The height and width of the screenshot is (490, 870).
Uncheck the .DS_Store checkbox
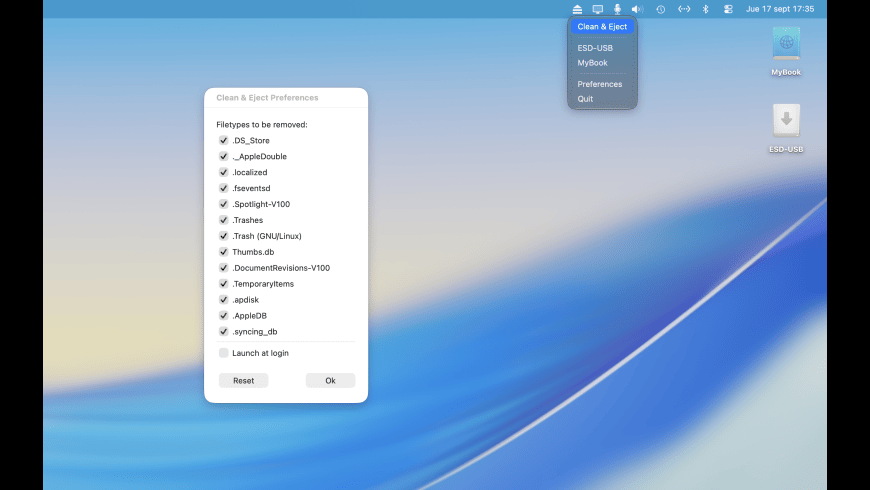224,140
